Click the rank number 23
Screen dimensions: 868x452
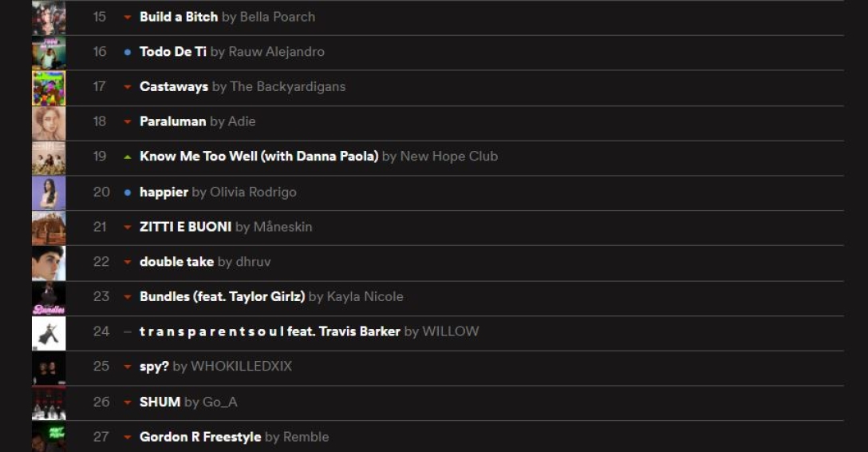pyautogui.click(x=101, y=296)
